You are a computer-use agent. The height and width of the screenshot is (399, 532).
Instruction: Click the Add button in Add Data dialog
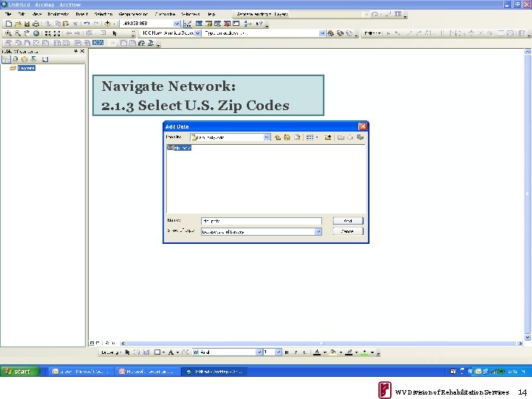pyautogui.click(x=348, y=221)
